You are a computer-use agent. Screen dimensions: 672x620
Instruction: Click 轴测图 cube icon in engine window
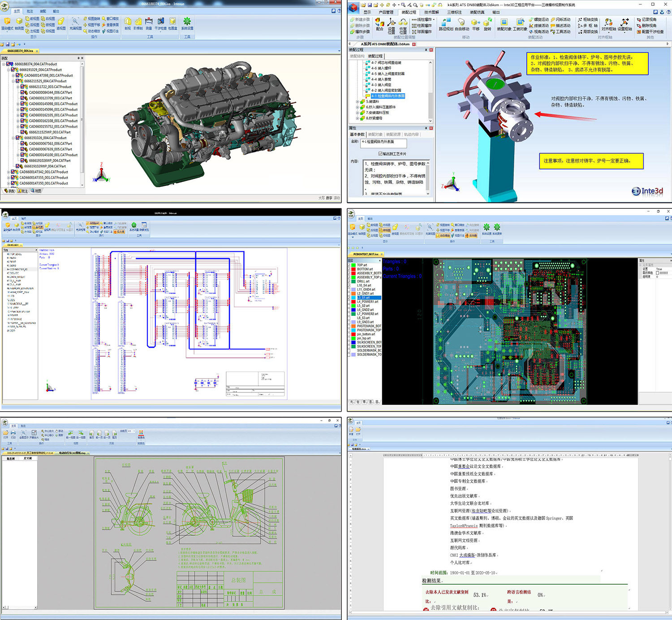(19, 22)
